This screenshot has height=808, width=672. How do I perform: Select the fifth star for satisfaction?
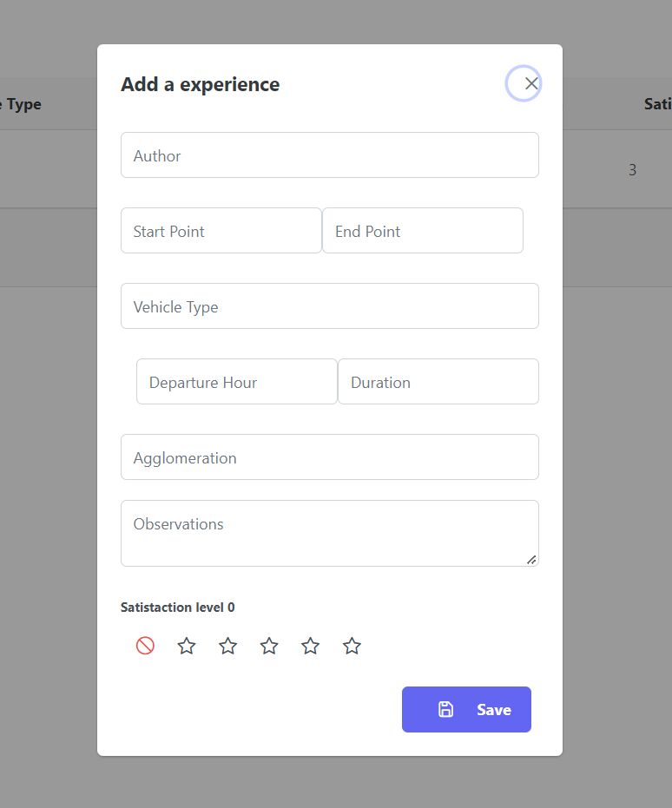pos(352,646)
